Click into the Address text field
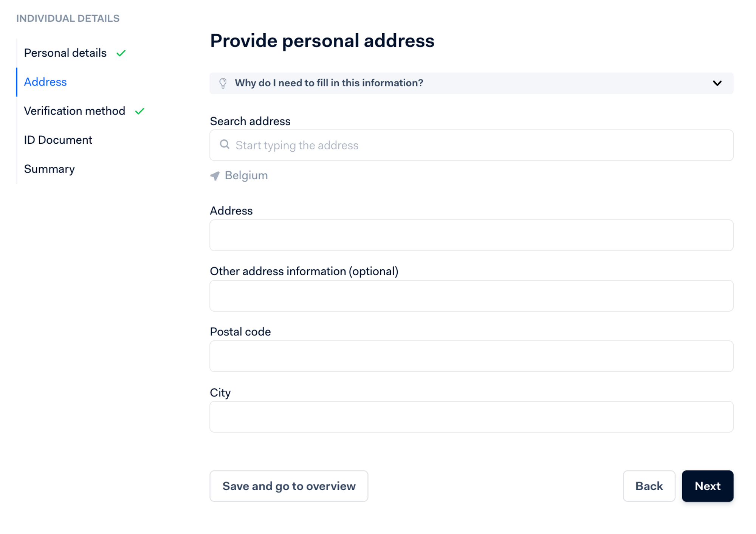This screenshot has height=534, width=756. tap(471, 235)
